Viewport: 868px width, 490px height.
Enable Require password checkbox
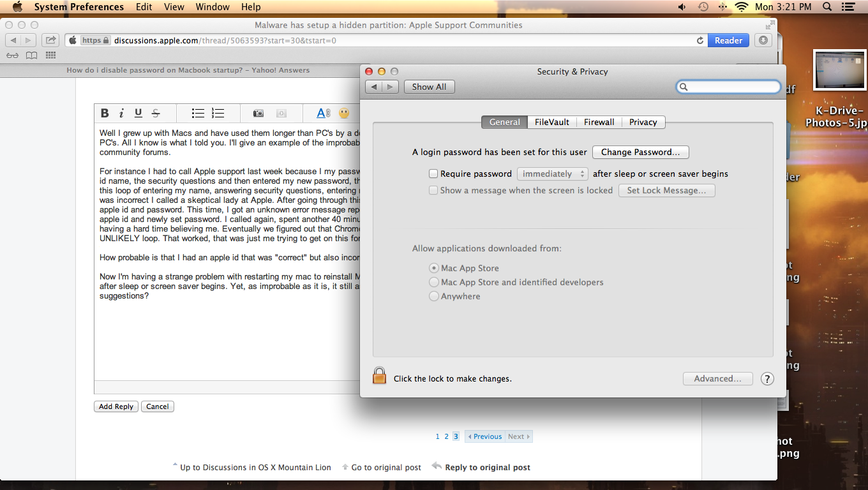coord(433,174)
